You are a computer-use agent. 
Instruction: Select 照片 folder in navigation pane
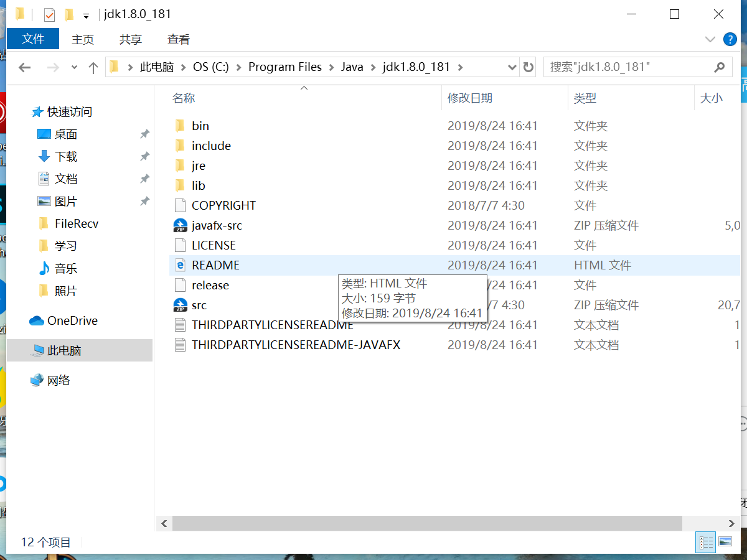coord(66,291)
